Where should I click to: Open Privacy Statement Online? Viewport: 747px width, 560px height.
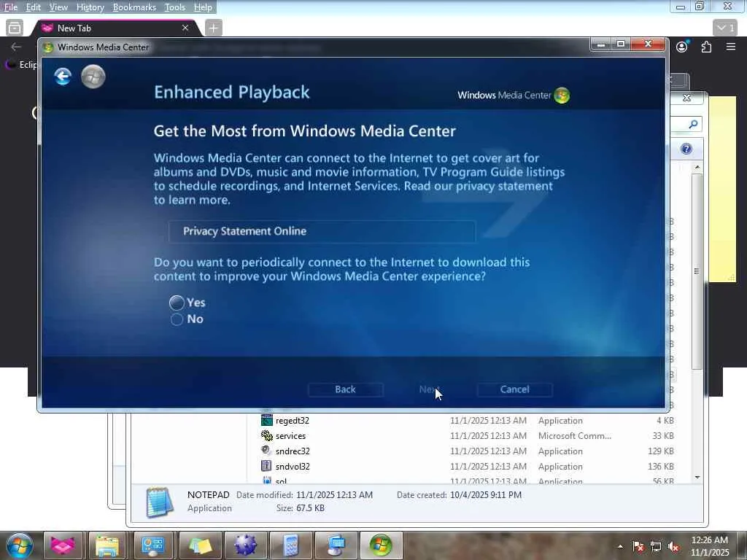click(x=322, y=231)
